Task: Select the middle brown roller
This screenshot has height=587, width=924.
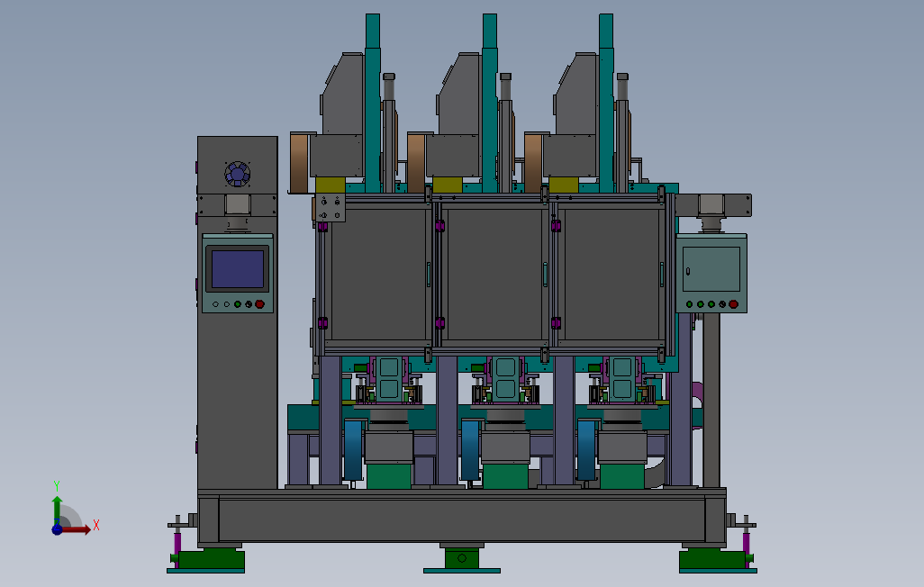Action: click(x=416, y=163)
